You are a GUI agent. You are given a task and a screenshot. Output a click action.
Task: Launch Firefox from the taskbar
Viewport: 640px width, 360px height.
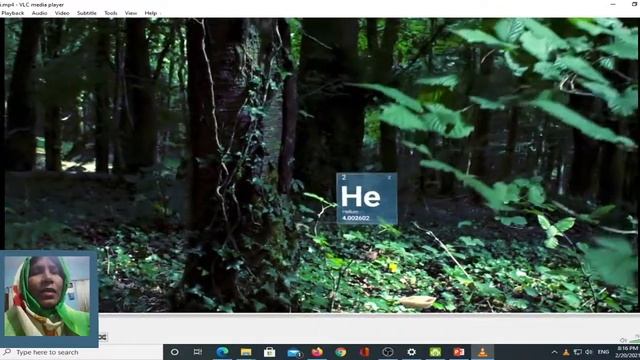pos(317,352)
